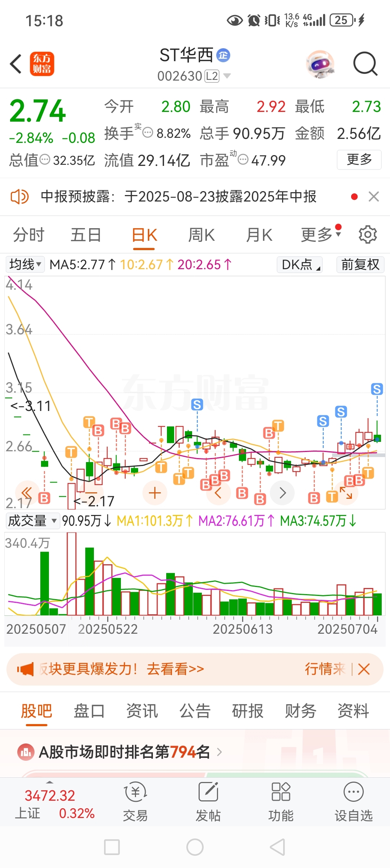Expand stock code 002630 dropdown arrow

click(227, 76)
